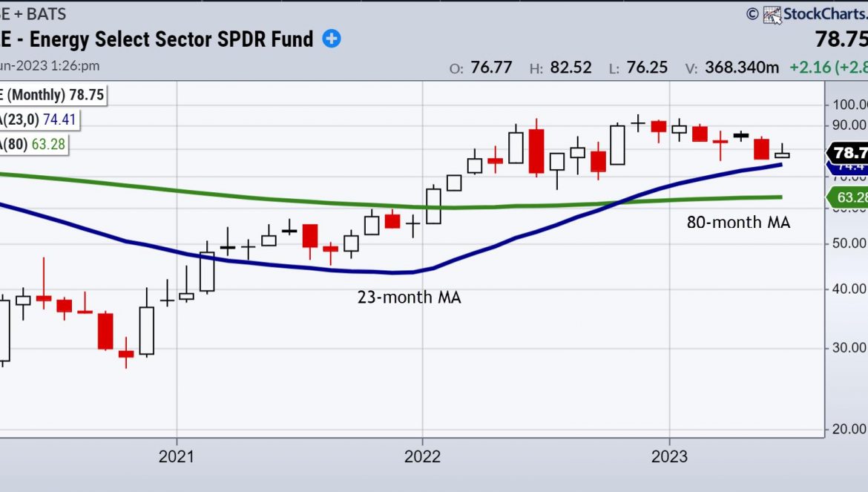The height and width of the screenshot is (492, 868).
Task: Click the volume value 368.340m
Action: click(x=742, y=68)
